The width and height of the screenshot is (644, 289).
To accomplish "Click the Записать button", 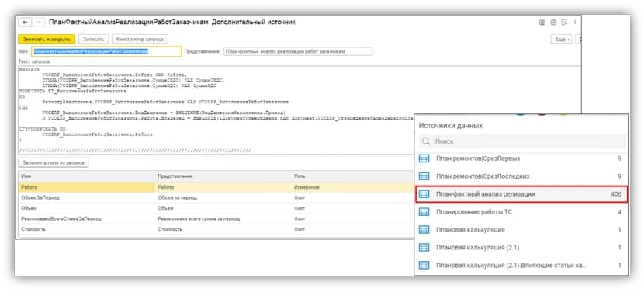I will [x=94, y=39].
